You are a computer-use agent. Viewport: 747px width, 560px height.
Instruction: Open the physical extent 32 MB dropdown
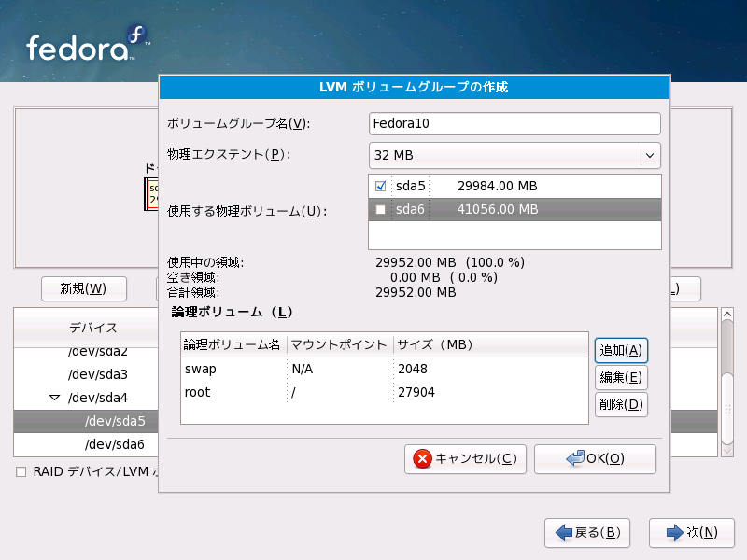[514, 155]
